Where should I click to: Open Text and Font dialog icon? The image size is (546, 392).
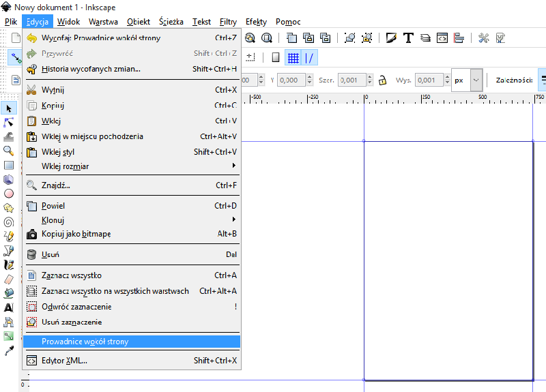(408, 37)
